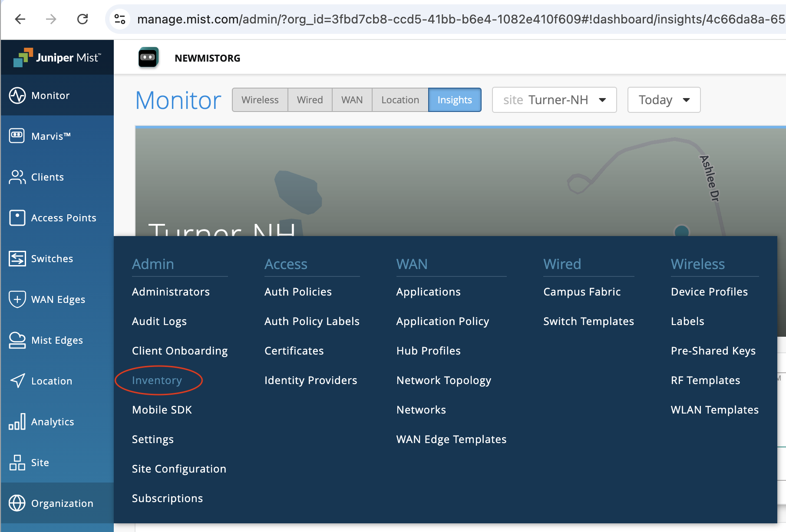Open Networks under WAN
This screenshot has height=532, width=786.
[421, 410]
